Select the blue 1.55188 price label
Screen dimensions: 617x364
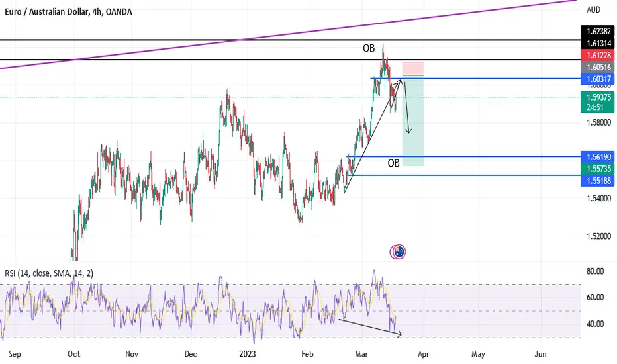tap(597, 181)
